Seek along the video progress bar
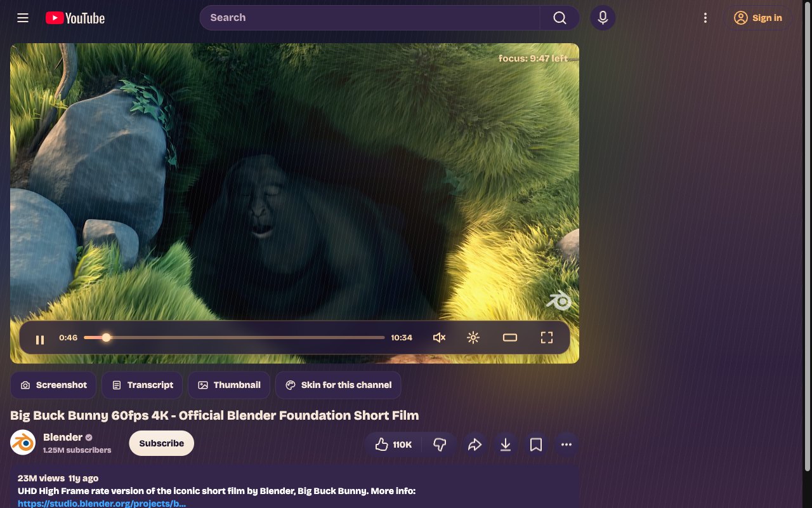Screen dimensions: 812x508 pyautogui.click(x=234, y=338)
